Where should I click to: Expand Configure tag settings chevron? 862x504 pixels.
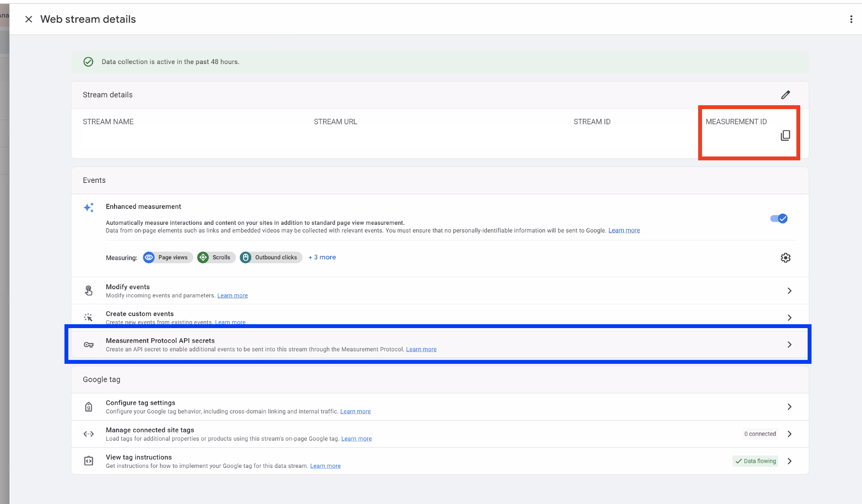pyautogui.click(x=789, y=407)
